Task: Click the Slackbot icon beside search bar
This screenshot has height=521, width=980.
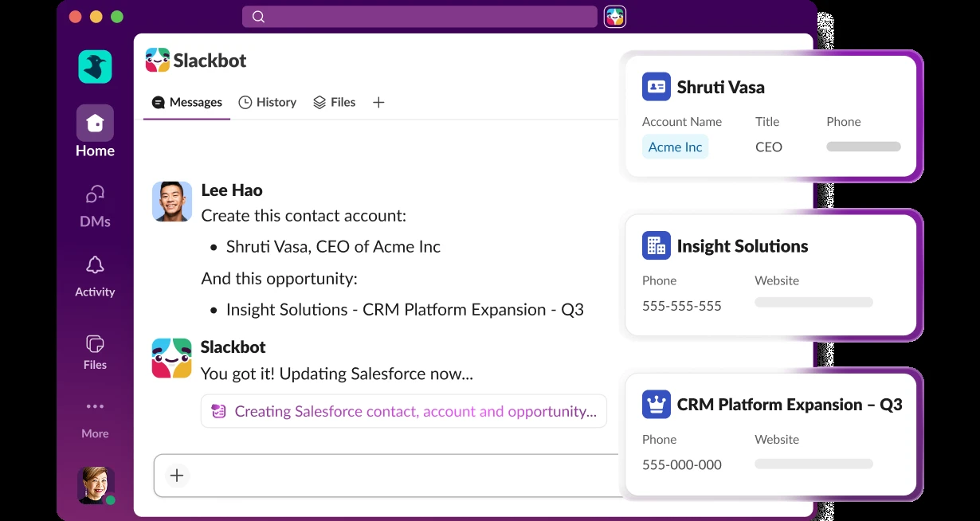Action: click(x=615, y=17)
